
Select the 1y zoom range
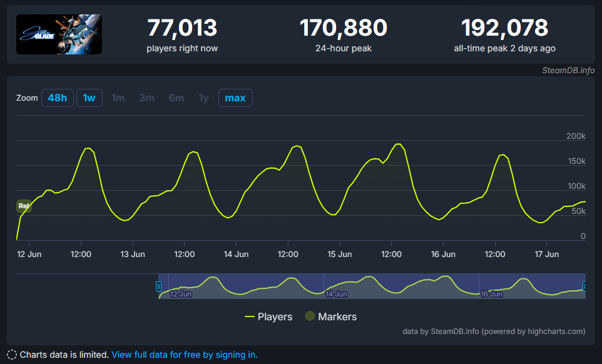pos(203,98)
